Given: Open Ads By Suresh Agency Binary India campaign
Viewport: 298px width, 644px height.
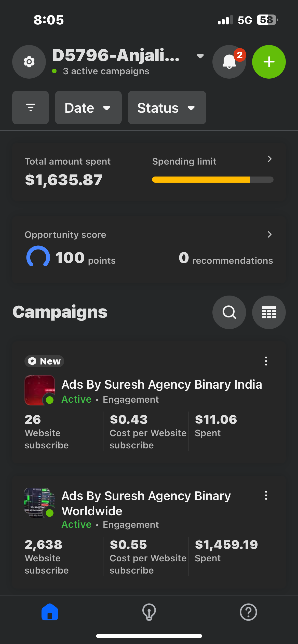Looking at the screenshot, I should [x=162, y=384].
